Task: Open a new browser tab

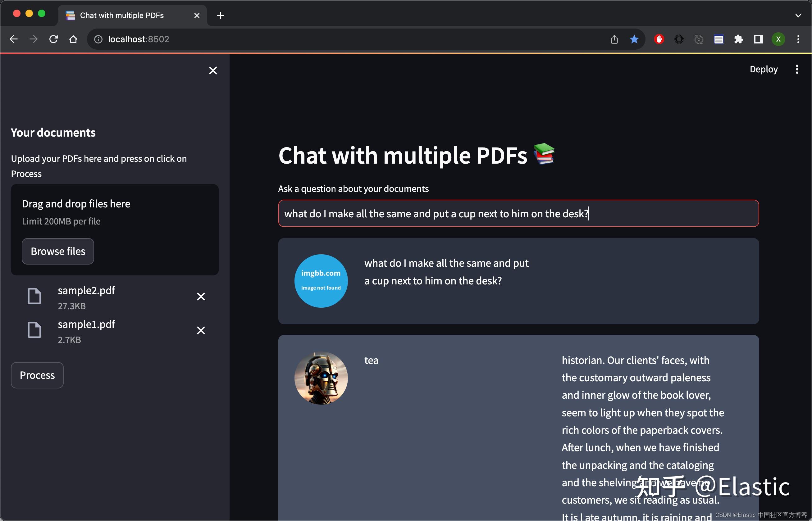Action: 220,16
